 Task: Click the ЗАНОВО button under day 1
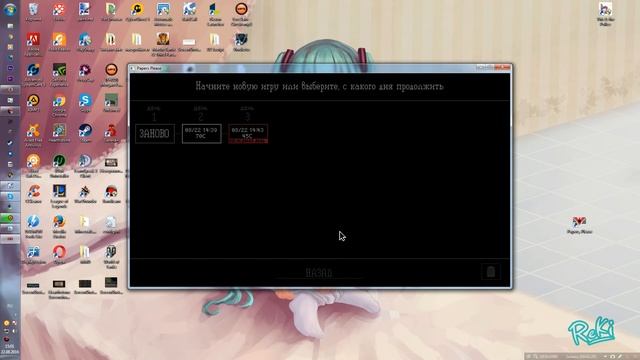tap(155, 133)
